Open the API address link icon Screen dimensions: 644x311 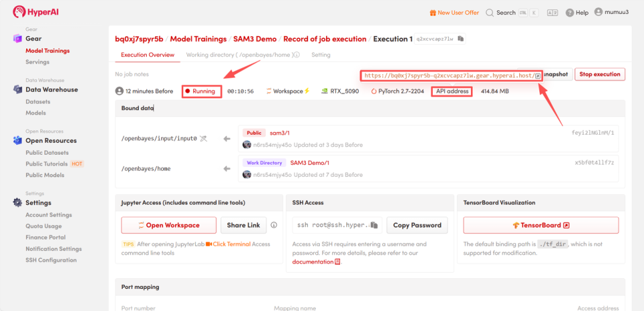click(x=538, y=76)
